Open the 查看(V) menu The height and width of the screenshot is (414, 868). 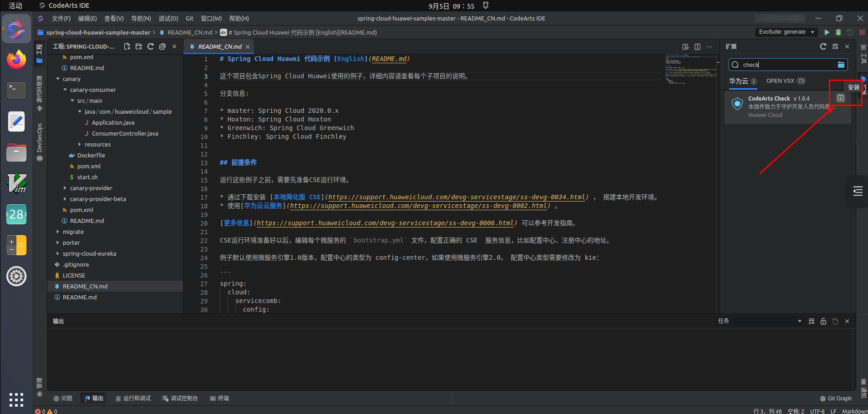[x=114, y=18]
